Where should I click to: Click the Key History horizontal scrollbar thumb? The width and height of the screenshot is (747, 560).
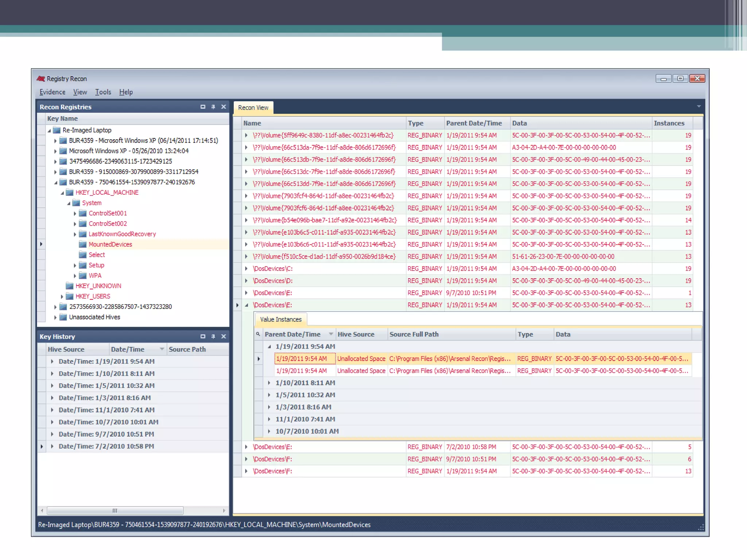pos(115,510)
